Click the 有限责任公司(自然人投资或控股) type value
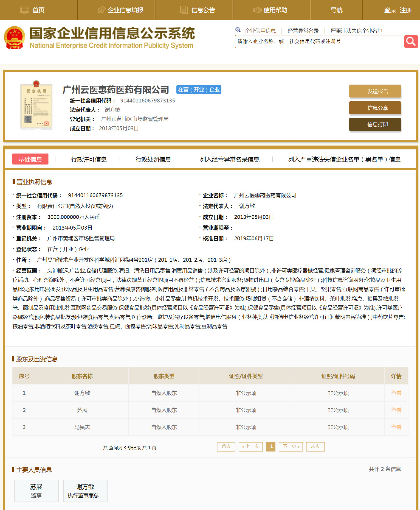 click(x=75, y=206)
